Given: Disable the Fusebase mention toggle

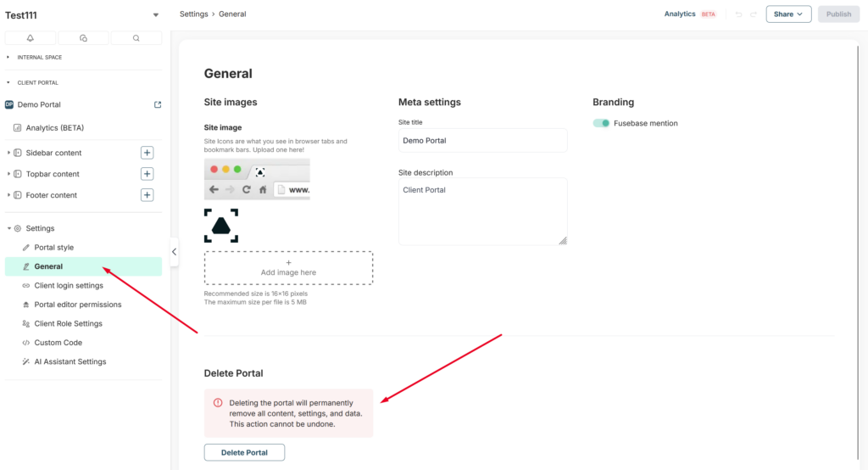Looking at the screenshot, I should [601, 123].
